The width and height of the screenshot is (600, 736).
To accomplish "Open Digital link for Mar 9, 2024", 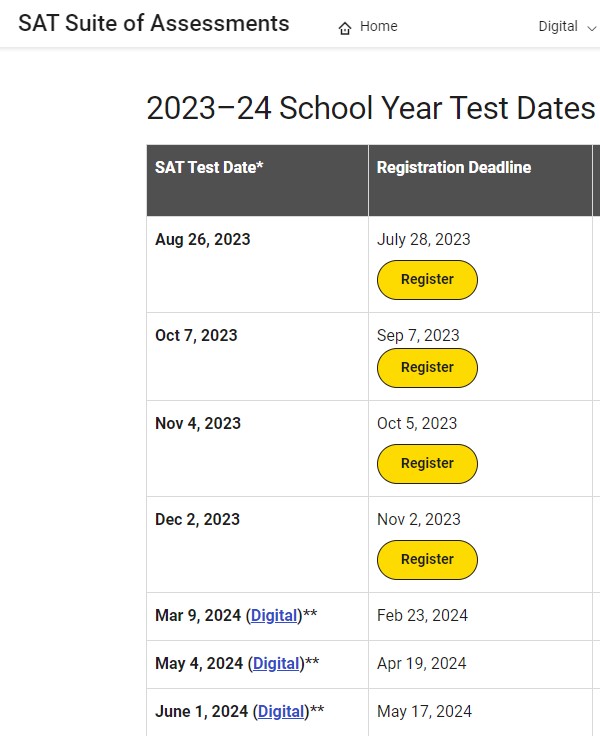I will tap(274, 615).
